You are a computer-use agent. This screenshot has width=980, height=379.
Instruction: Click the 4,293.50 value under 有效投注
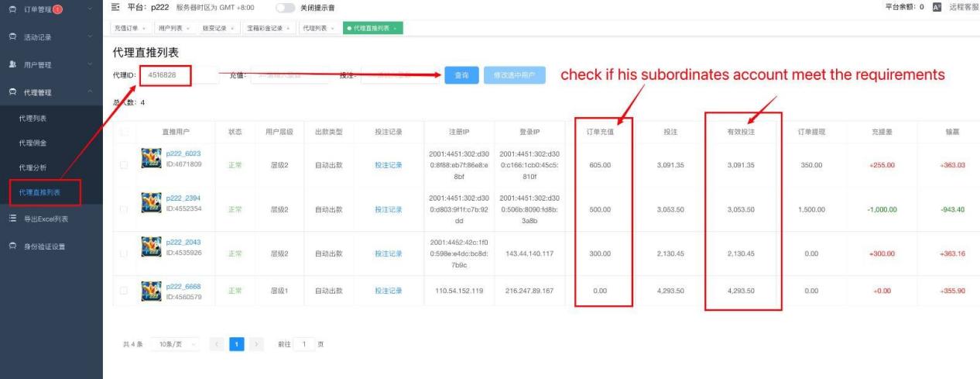click(741, 291)
